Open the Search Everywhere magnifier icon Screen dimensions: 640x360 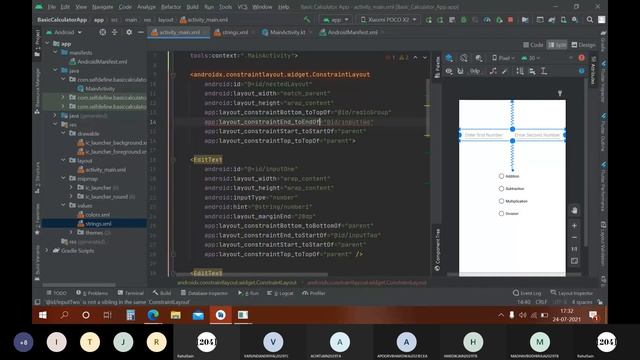pyautogui.click(x=590, y=20)
